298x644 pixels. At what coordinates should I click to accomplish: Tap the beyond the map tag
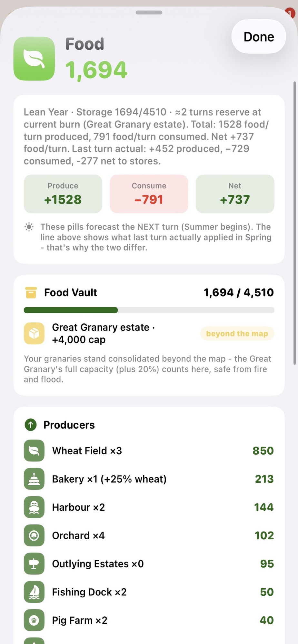237,334
